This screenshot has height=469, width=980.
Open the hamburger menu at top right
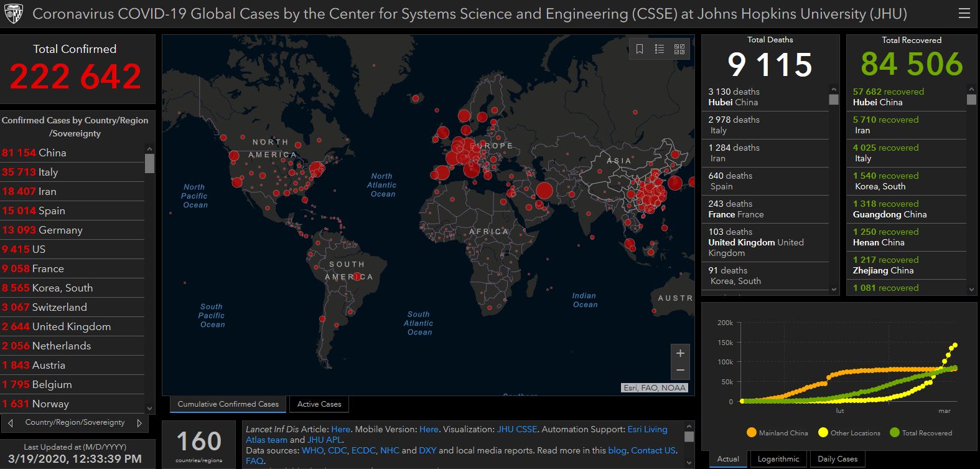coord(964,13)
